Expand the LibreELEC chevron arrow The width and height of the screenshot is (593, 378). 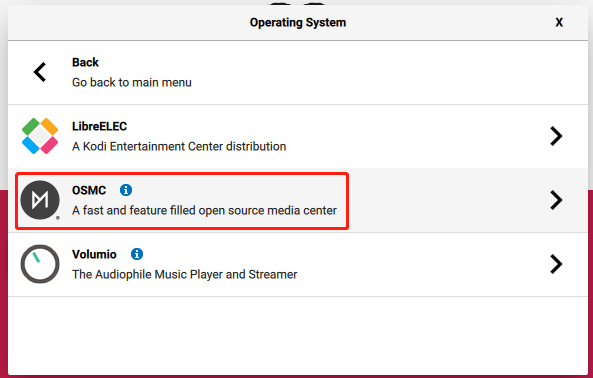coord(556,136)
